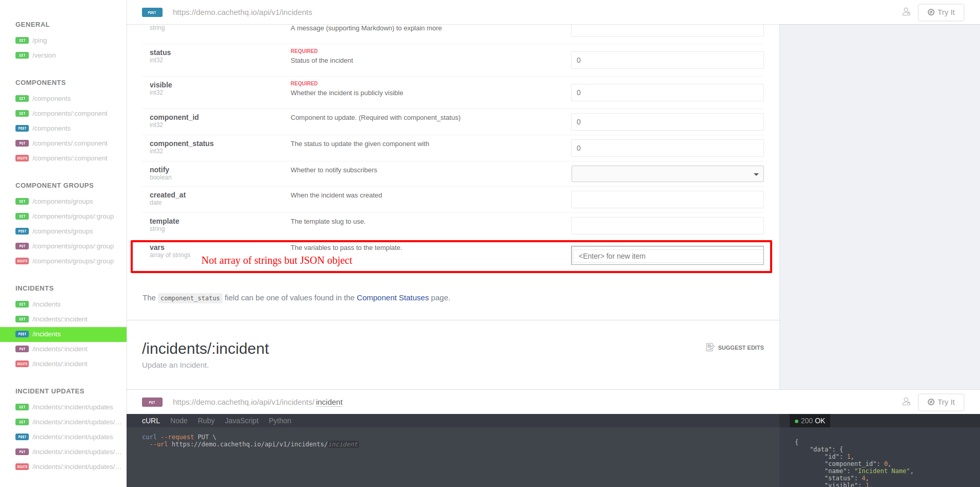Open the Component Statuses link
Image resolution: width=980 pixels, height=487 pixels.
tap(393, 298)
